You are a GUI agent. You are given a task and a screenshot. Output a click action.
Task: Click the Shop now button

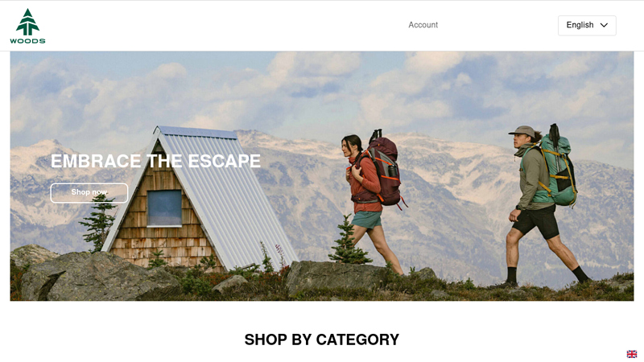[89, 192]
